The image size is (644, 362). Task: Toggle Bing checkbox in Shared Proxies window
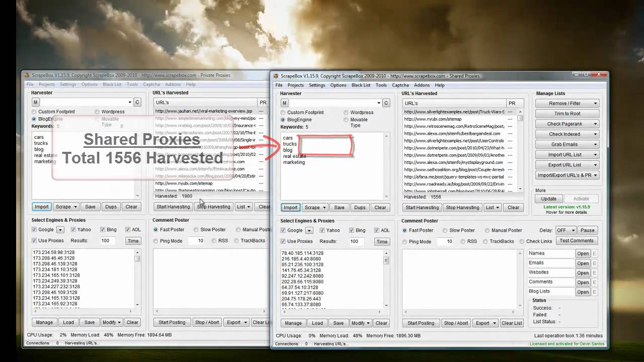[351, 230]
